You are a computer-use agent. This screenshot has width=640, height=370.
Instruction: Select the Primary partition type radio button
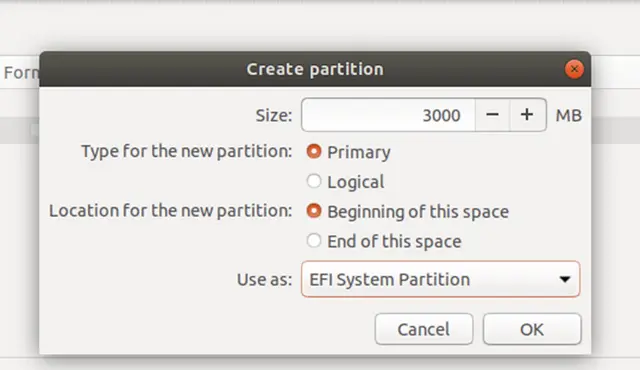coord(314,151)
